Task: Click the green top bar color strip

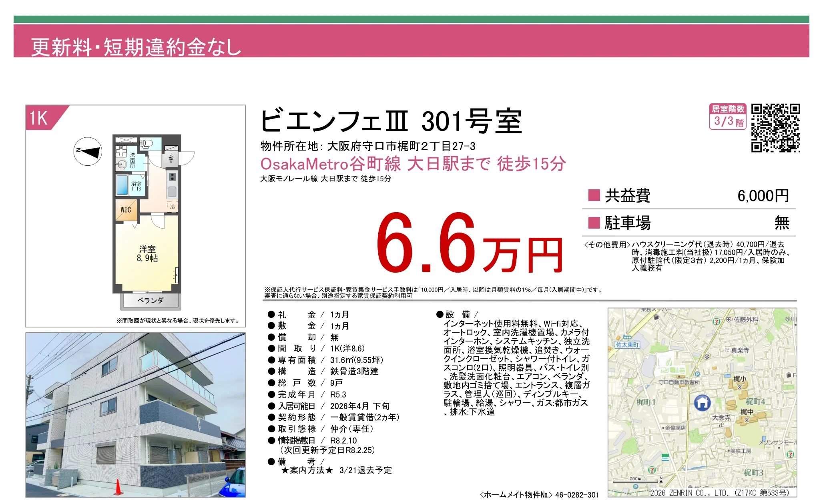Action: click(411, 19)
